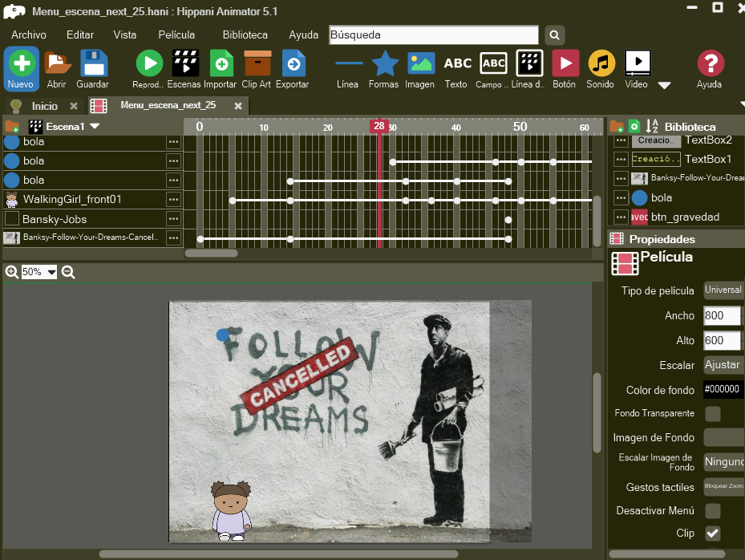Viewport: 745px width, 560px height.
Task: Select the Texto ABC tool
Action: click(x=456, y=69)
